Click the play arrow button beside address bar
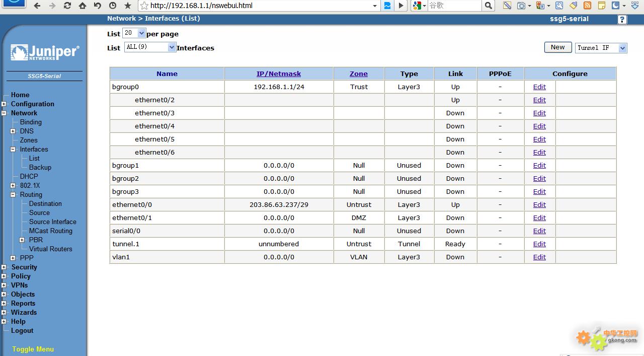 click(x=401, y=6)
